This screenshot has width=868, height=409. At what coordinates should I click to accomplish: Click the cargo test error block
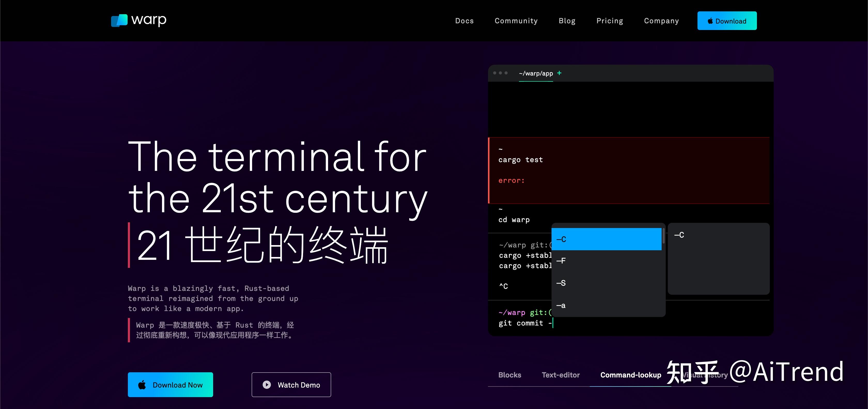pyautogui.click(x=629, y=170)
